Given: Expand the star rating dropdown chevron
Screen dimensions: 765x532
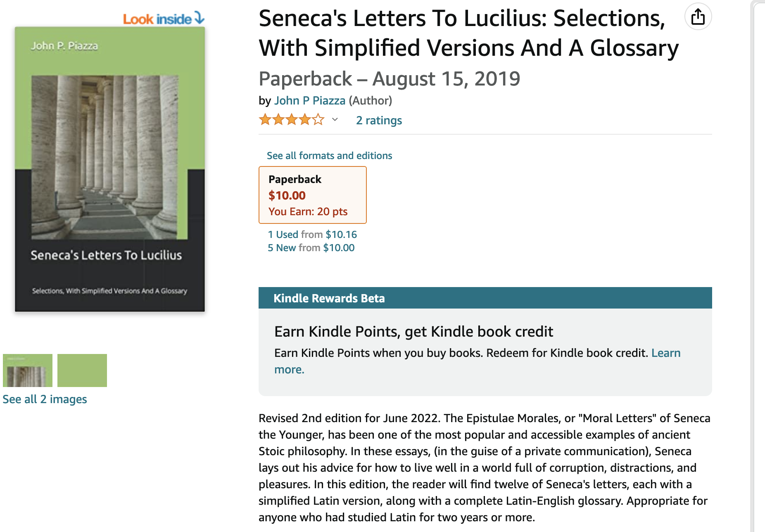Looking at the screenshot, I should coord(335,120).
